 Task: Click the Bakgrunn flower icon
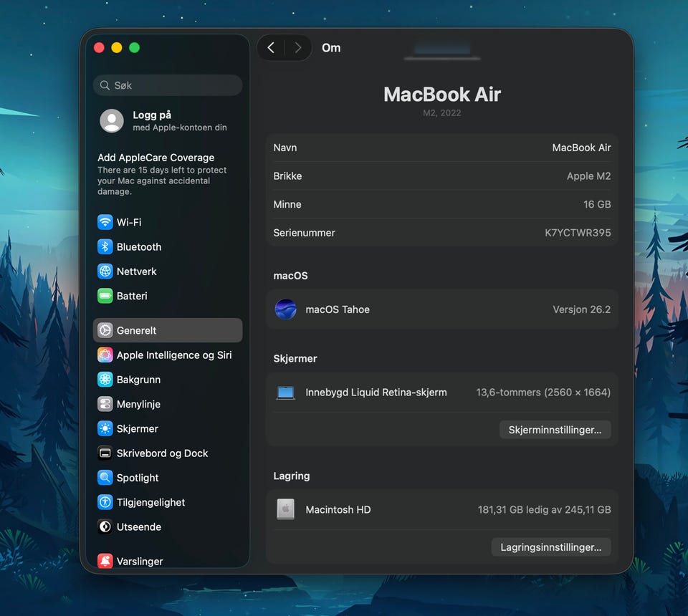[x=105, y=379]
